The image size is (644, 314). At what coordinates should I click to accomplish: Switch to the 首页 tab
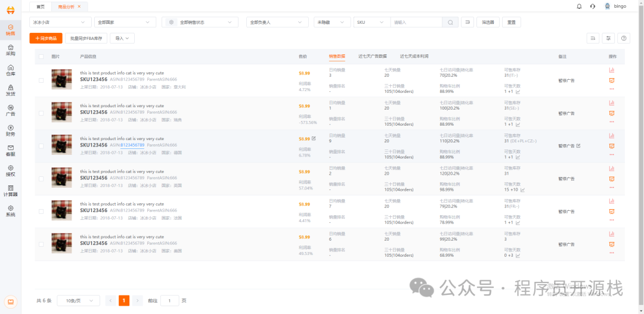pos(41,7)
